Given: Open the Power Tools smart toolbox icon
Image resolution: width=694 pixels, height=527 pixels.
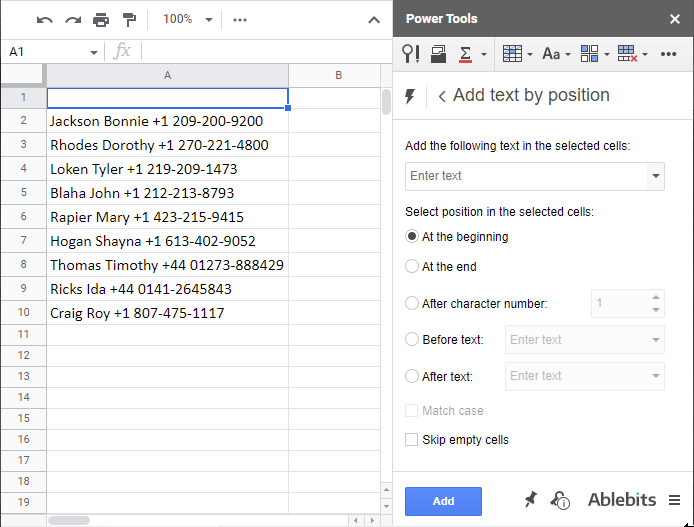Looking at the screenshot, I should pos(411,54).
